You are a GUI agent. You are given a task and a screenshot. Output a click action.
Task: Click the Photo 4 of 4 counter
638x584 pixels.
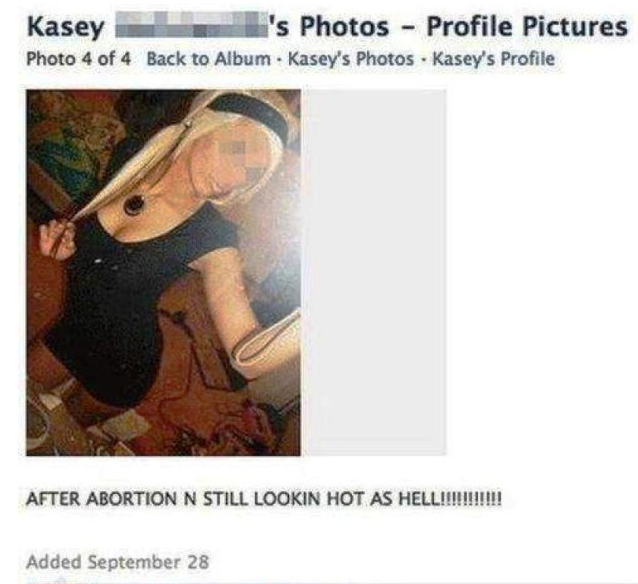point(79,59)
